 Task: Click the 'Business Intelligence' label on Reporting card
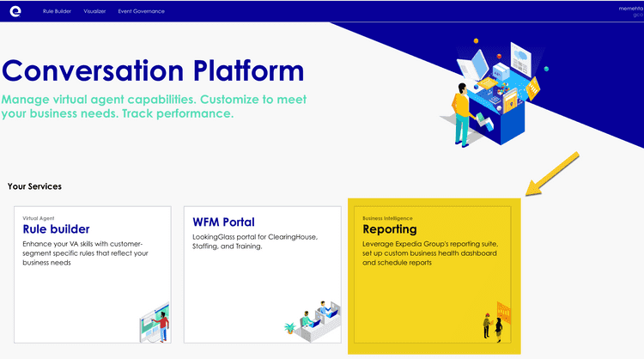pos(387,218)
